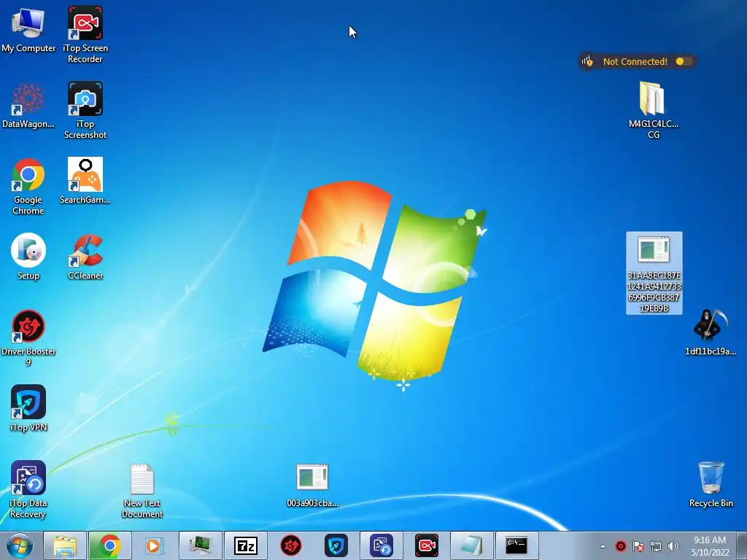
Task: Open Windows Media Player from the taskbar
Action: 153,545
